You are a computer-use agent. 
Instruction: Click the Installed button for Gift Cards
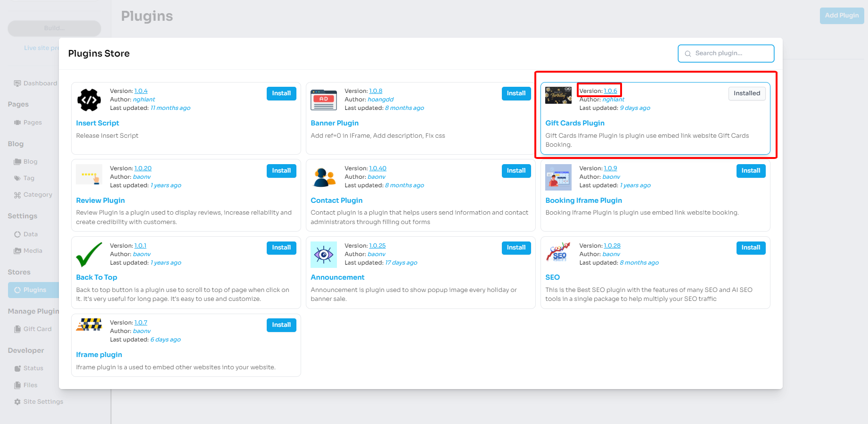click(x=747, y=93)
